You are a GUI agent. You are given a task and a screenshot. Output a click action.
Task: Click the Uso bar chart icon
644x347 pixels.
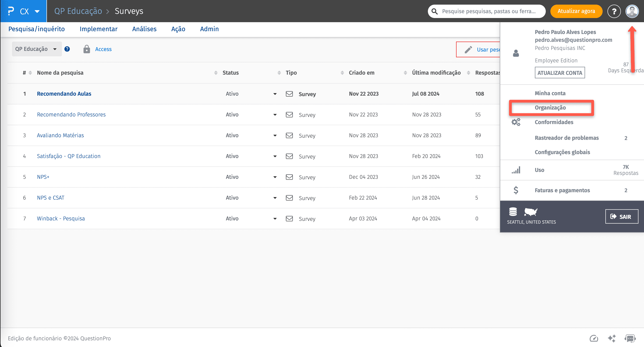516,170
